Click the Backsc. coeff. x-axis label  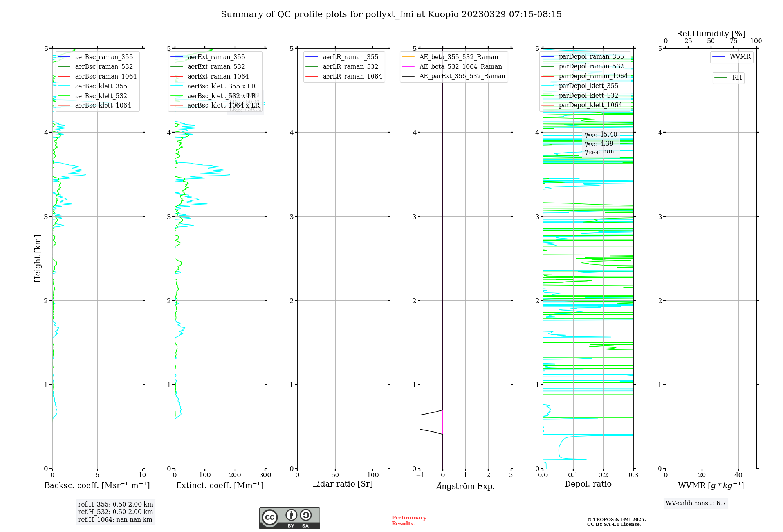pyautogui.click(x=97, y=485)
